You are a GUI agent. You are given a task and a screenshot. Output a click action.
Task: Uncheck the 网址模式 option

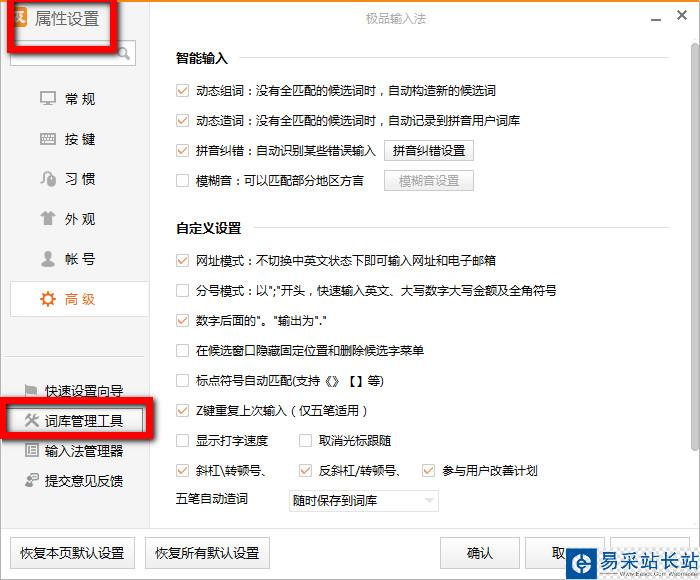pyautogui.click(x=182, y=260)
